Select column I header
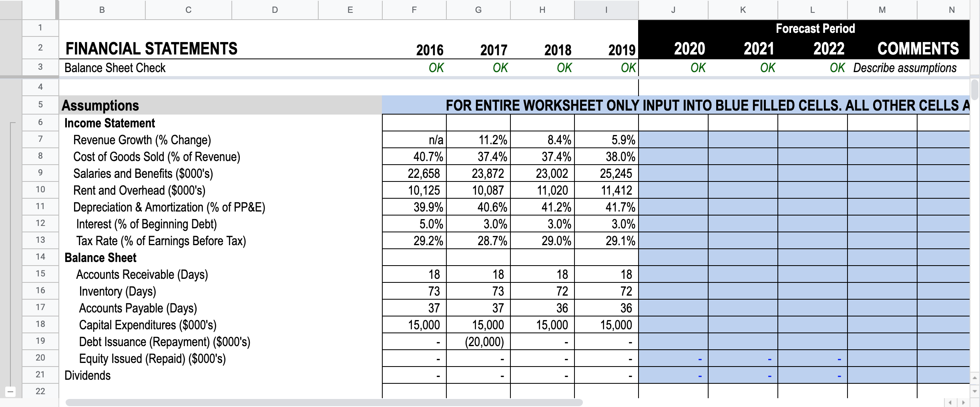This screenshot has width=980, height=407. [x=606, y=10]
